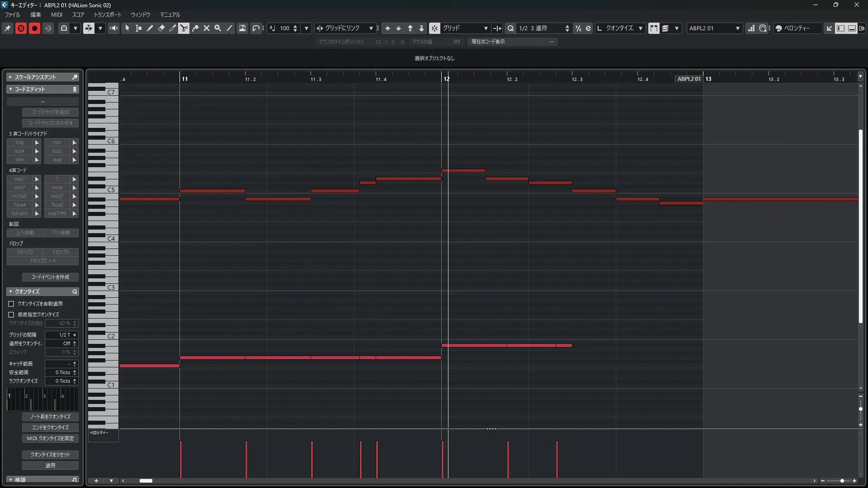
Task: Activate the red Record in Editor button
Action: coord(34,28)
